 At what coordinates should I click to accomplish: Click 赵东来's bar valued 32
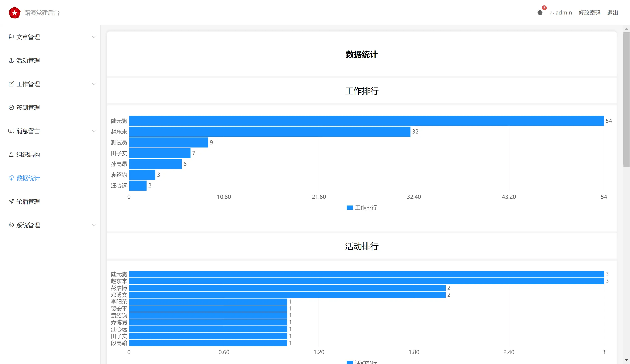tap(269, 131)
